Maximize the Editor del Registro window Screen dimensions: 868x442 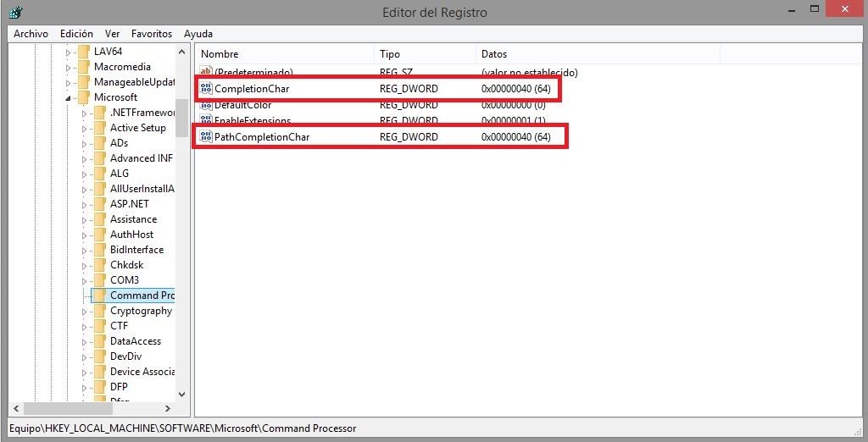tap(815, 8)
